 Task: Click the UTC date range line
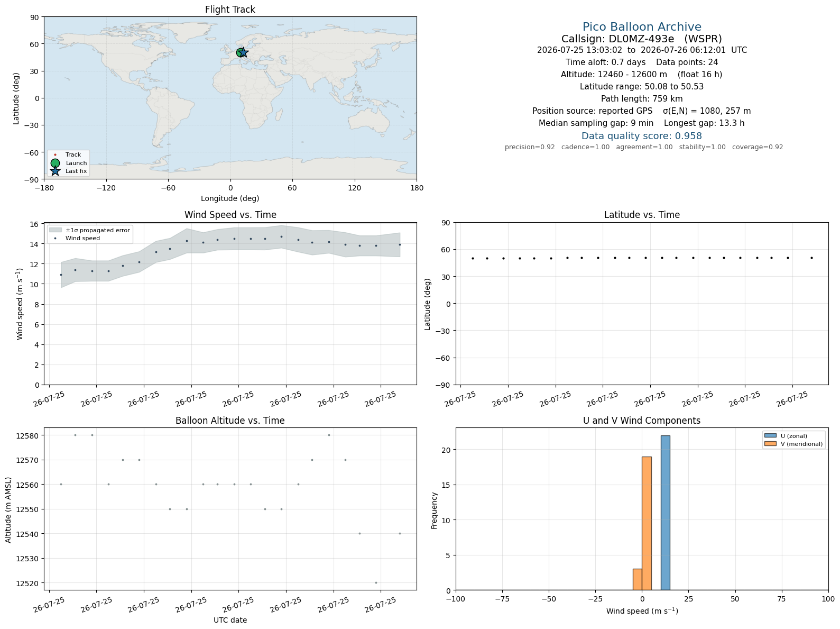[642, 50]
